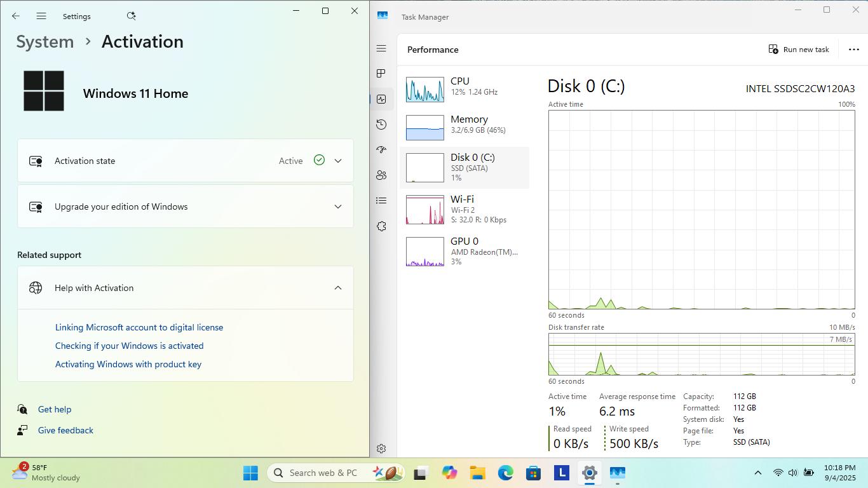
Task: Open File Explorer from taskbar
Action: click(477, 473)
